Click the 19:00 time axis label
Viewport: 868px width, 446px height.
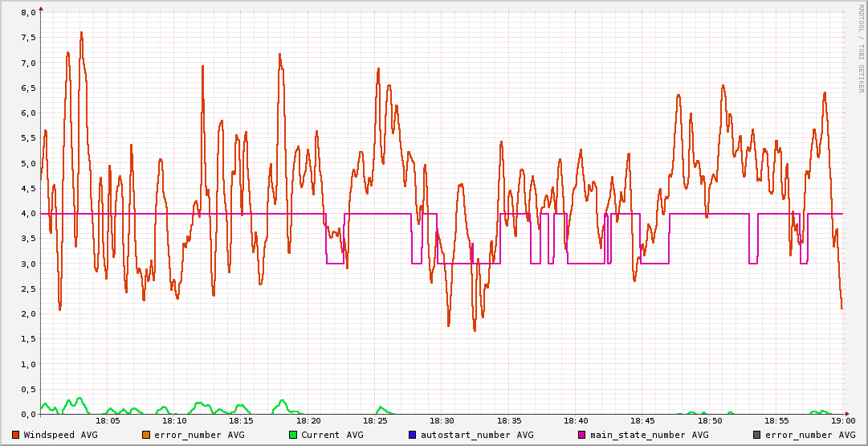pos(842,420)
